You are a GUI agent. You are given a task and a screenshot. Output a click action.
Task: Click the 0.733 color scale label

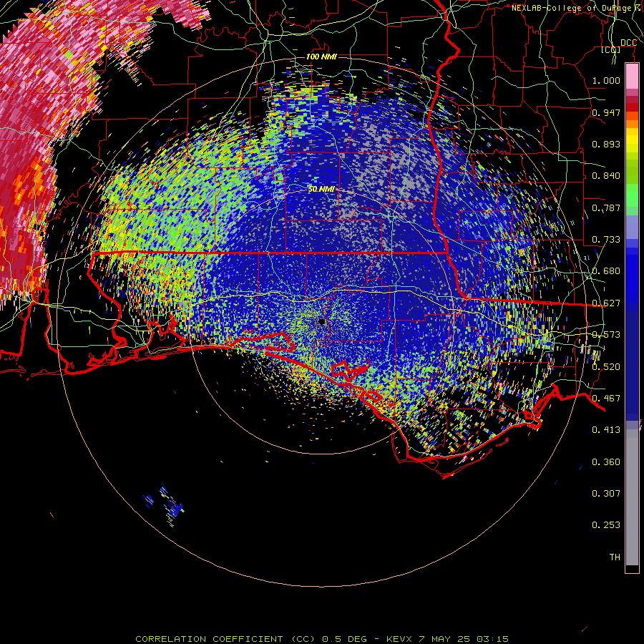point(606,240)
